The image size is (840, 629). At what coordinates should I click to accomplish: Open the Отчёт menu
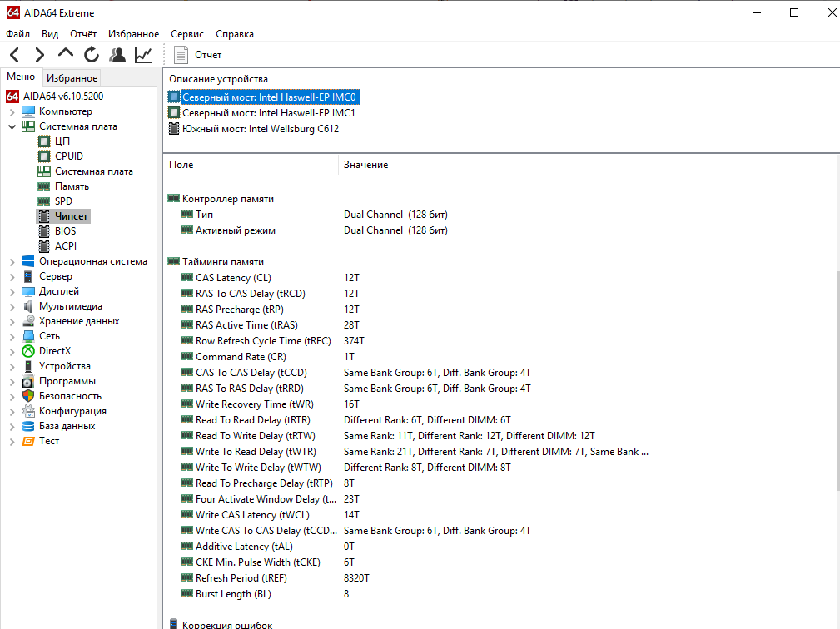[83, 34]
